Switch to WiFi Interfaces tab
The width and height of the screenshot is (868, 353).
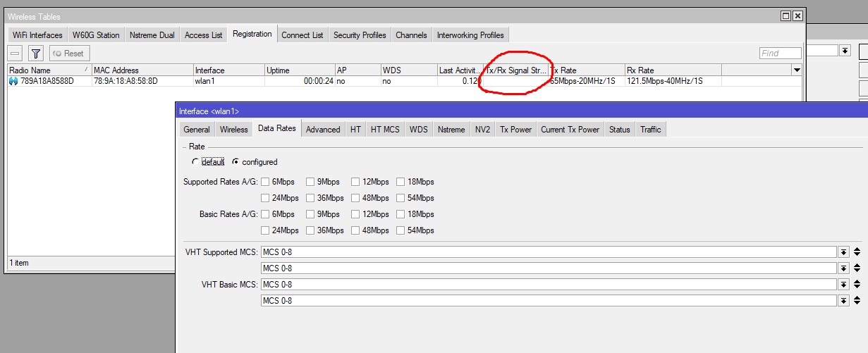[x=37, y=35]
